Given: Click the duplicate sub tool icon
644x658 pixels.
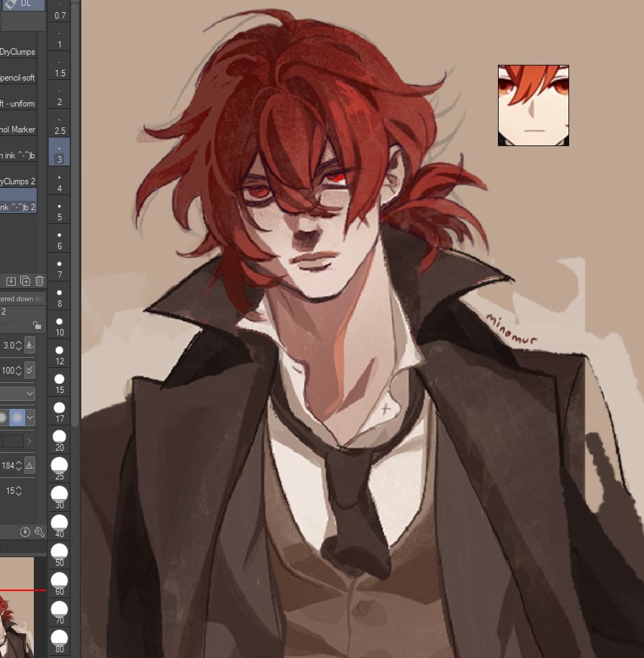Looking at the screenshot, I should (x=25, y=281).
